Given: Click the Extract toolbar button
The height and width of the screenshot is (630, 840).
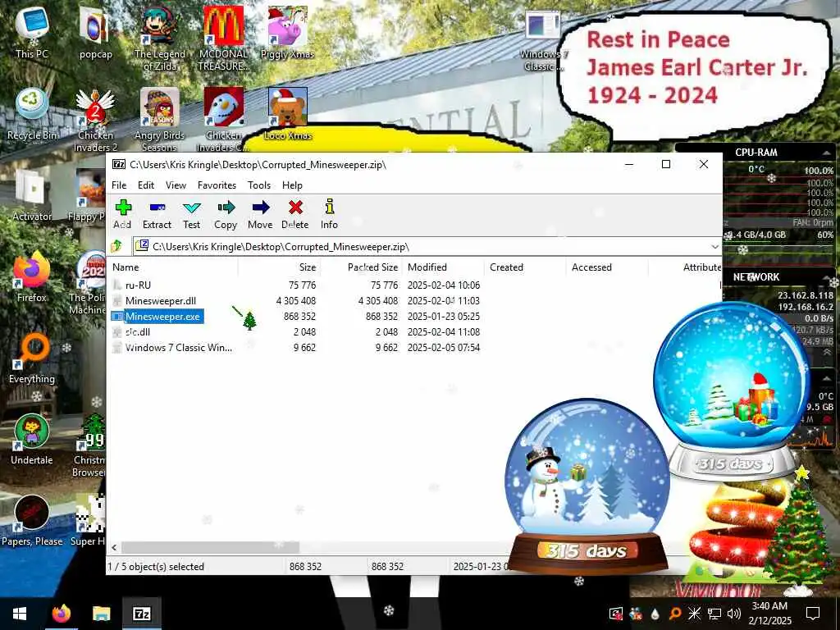Looking at the screenshot, I should [x=157, y=214].
